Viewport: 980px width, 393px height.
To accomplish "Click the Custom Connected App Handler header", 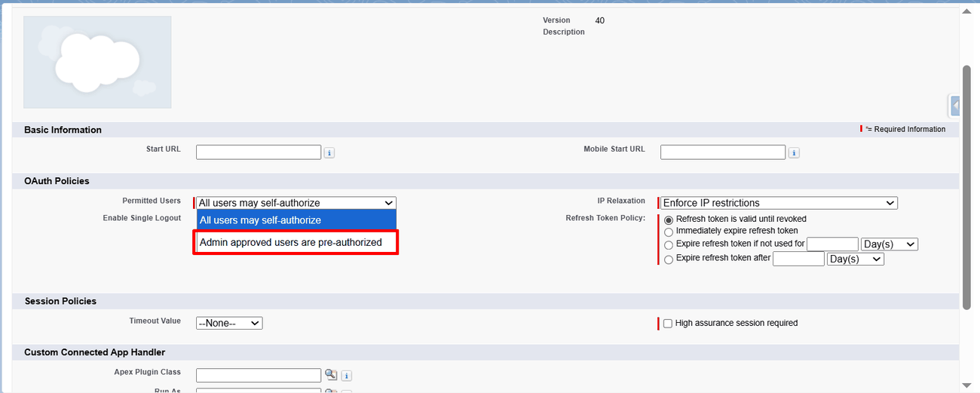I will click(x=94, y=352).
